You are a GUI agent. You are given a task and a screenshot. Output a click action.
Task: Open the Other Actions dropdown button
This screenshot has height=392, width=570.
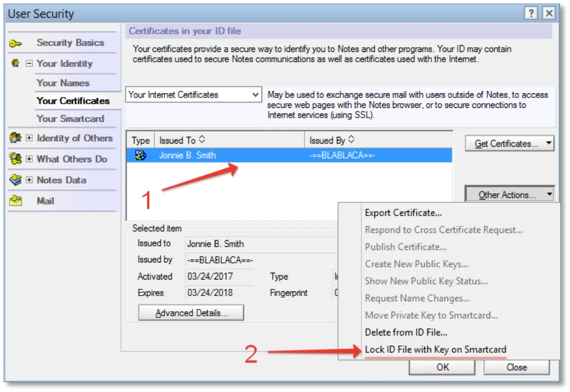pyautogui.click(x=509, y=194)
